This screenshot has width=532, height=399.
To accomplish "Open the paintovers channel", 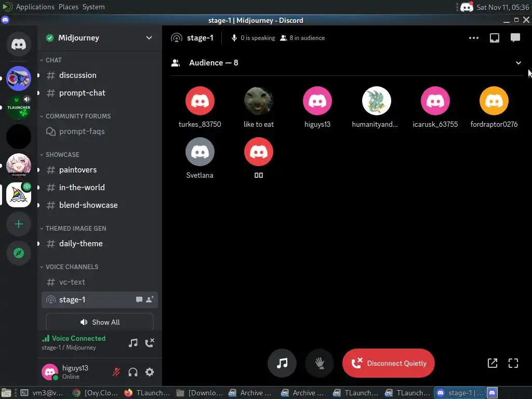I will [x=99, y=170].
